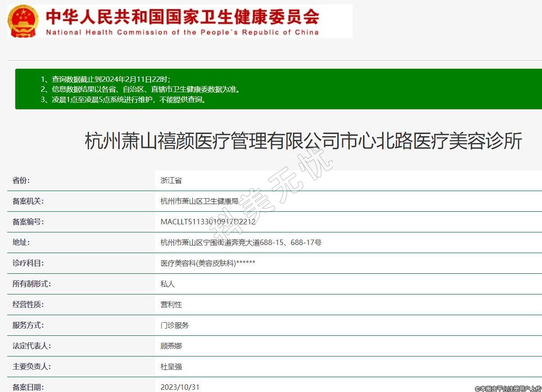This screenshot has height=392, width=542.
Task: Click the second notice about provincial data
Action: [140, 89]
